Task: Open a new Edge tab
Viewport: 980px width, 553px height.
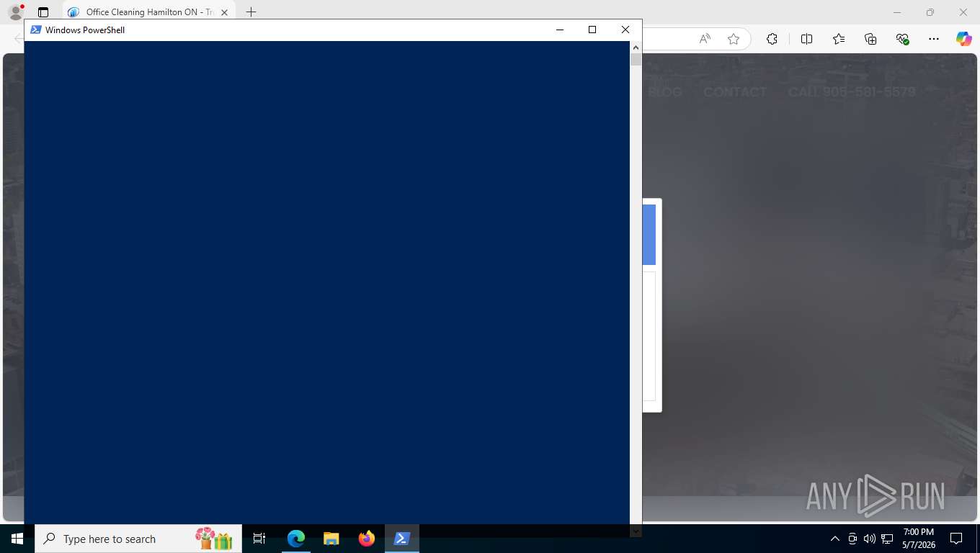Action: 251,12
